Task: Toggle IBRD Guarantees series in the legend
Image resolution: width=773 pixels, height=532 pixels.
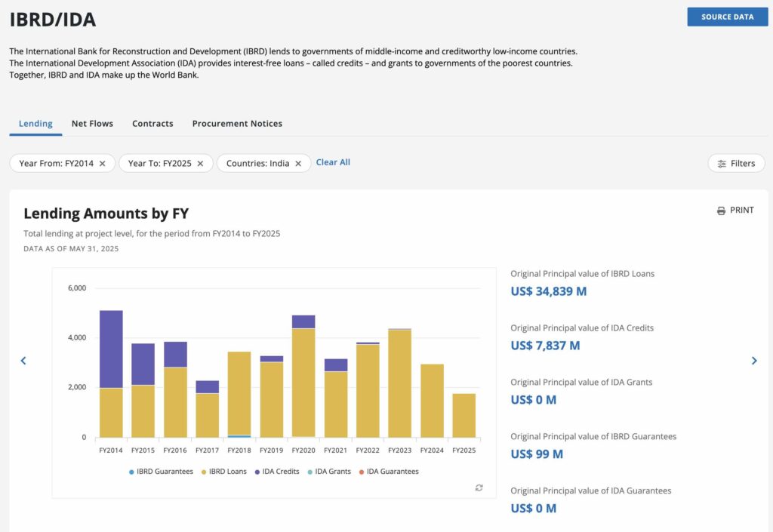Action: [162, 472]
